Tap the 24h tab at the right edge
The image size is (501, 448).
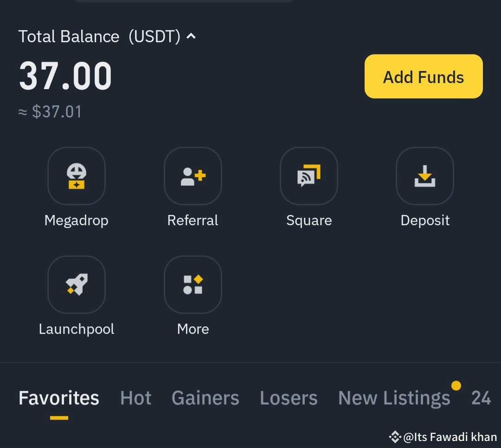[481, 397]
